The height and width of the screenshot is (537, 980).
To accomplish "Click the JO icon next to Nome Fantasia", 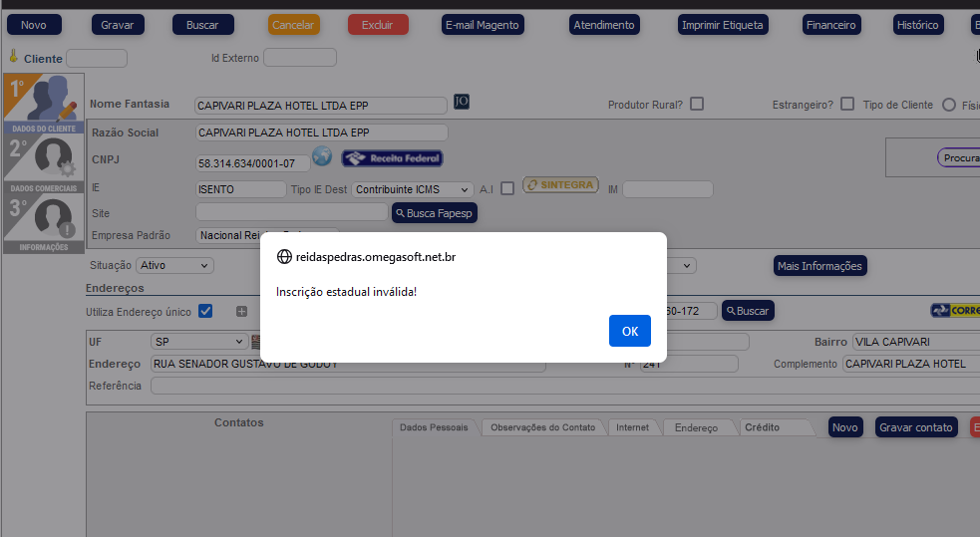I will (x=461, y=102).
